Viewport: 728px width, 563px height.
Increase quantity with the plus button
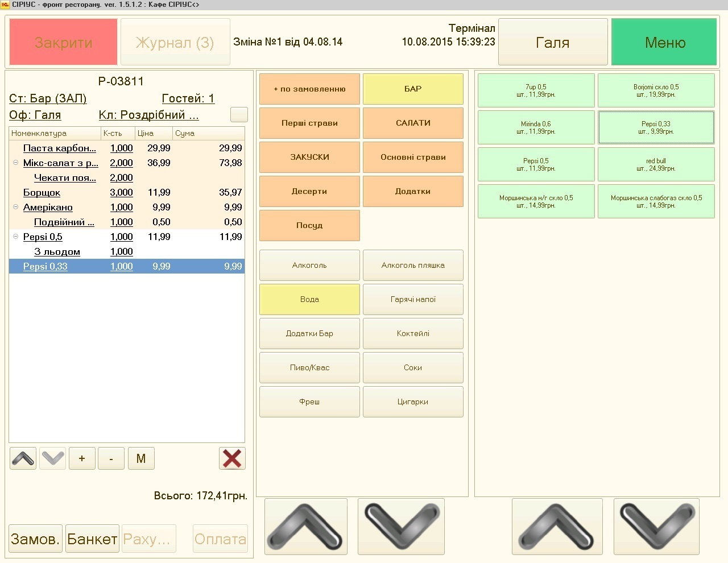coord(82,458)
